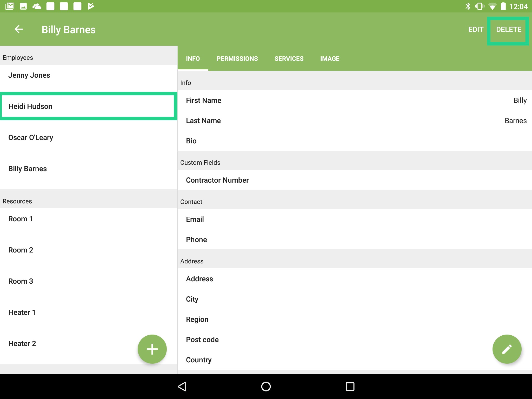This screenshot has width=532, height=399.
Task: Tap the Billy first name value
Action: coord(520,100)
